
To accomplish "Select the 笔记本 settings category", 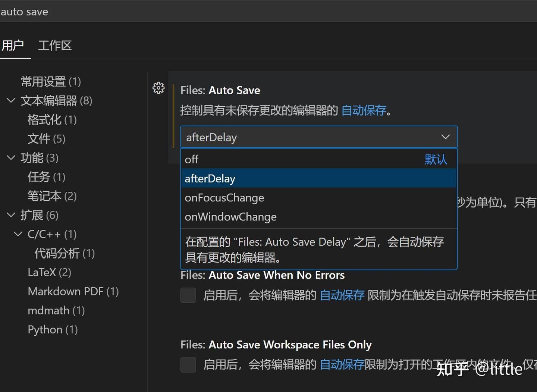I will 44,196.
